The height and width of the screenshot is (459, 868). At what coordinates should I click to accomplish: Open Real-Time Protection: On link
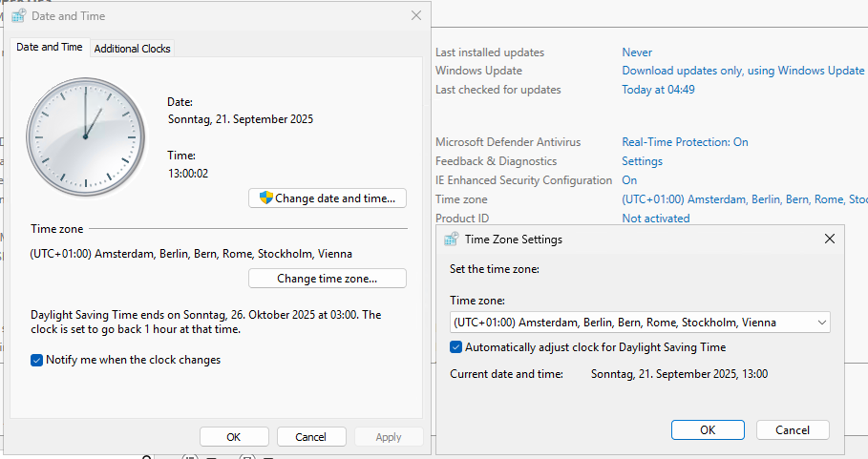tap(685, 142)
